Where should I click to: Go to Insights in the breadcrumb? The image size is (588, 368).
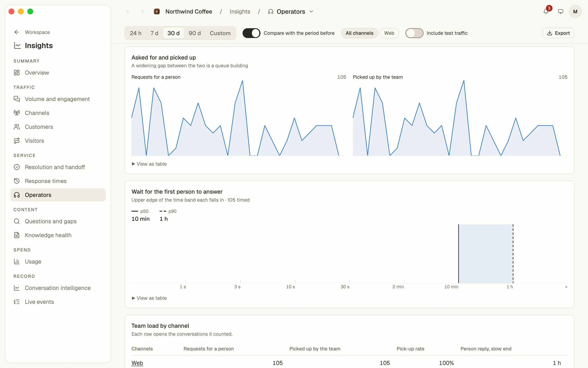pos(240,11)
